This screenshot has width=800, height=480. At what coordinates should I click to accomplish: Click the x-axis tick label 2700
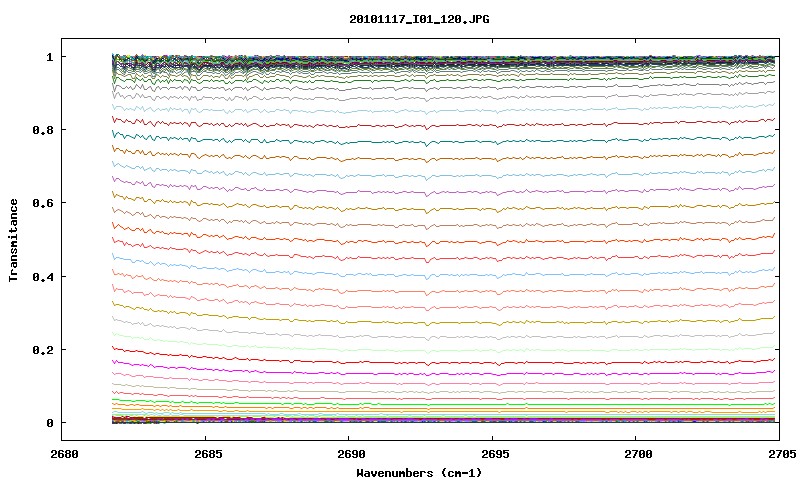pyautogui.click(x=638, y=454)
